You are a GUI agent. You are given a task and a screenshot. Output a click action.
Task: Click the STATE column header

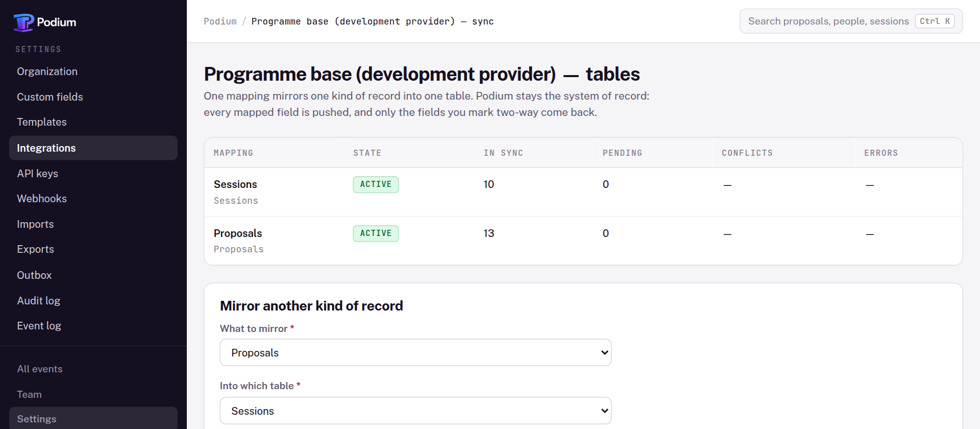[367, 153]
